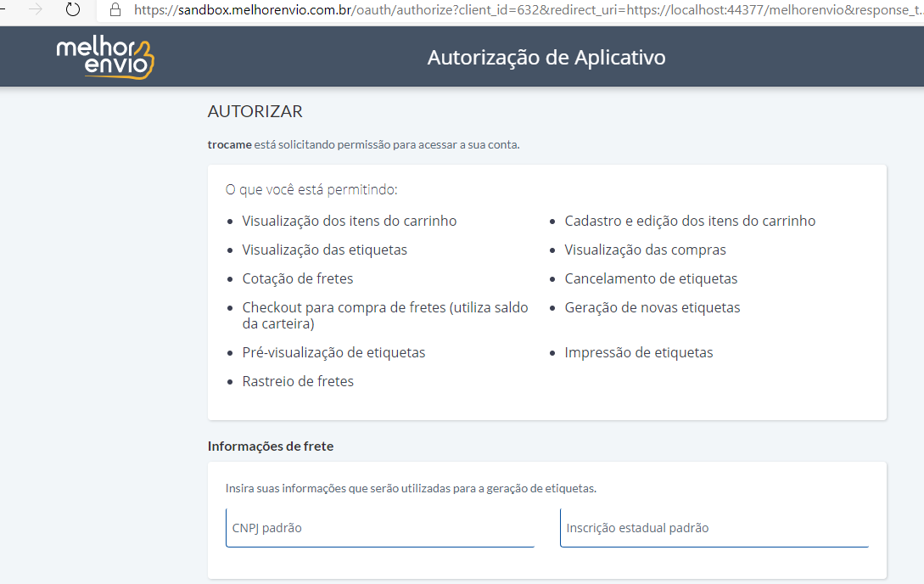924x584 pixels.
Task: Click 'Geração de novas etiquetas' permission
Action: point(652,307)
